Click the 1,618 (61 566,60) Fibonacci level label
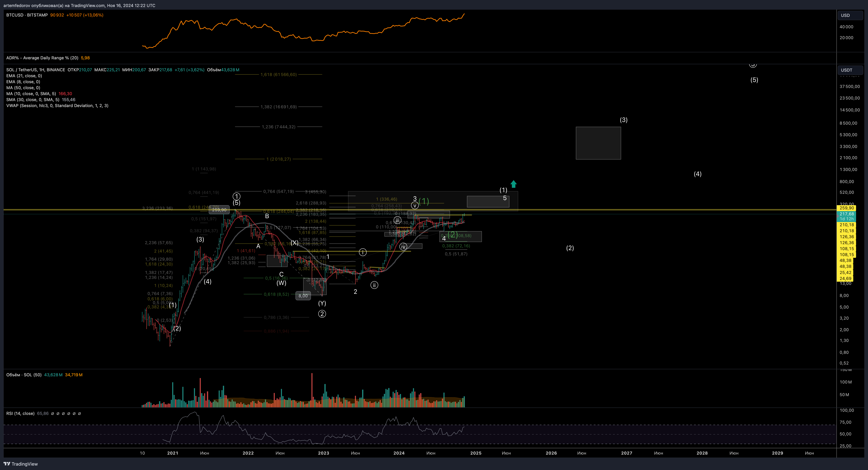Screen dimensions: 868x470 pos(279,75)
